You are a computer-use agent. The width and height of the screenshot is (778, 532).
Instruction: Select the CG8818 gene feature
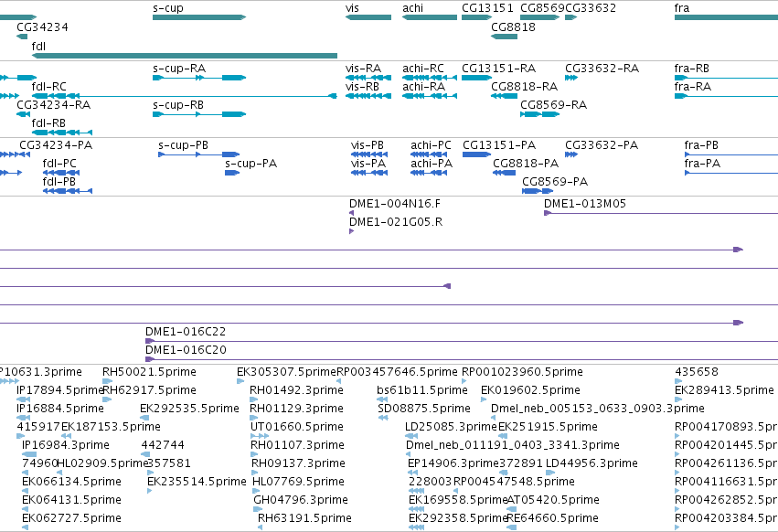coord(504,37)
